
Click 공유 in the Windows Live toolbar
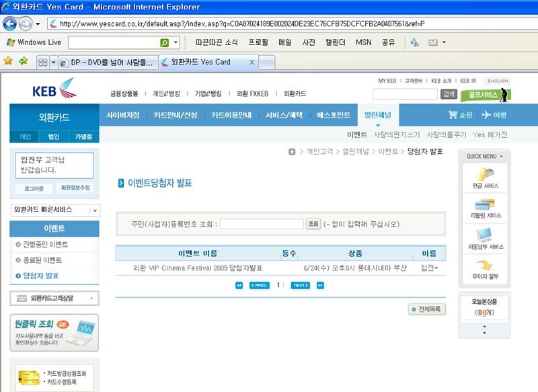[x=388, y=42]
